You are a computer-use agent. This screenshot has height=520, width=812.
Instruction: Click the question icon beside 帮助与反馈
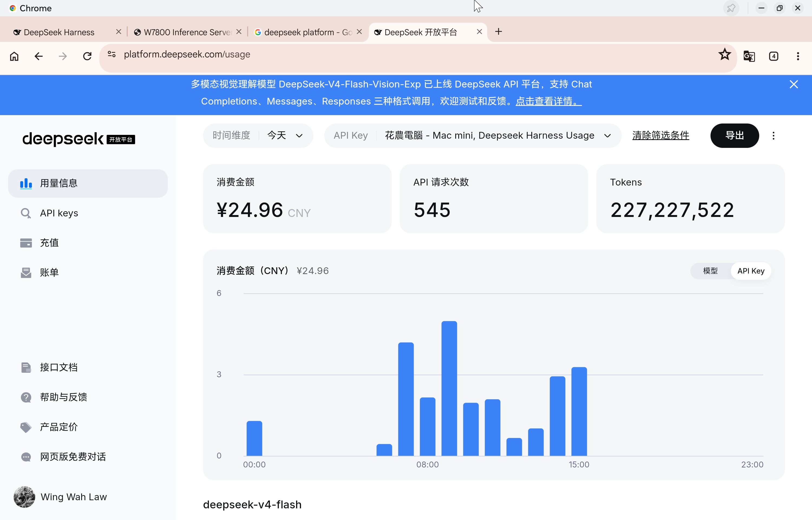click(26, 397)
